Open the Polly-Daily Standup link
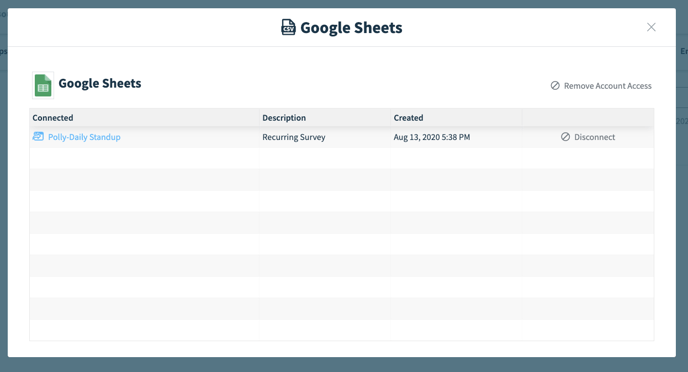The width and height of the screenshot is (688, 372). [84, 137]
